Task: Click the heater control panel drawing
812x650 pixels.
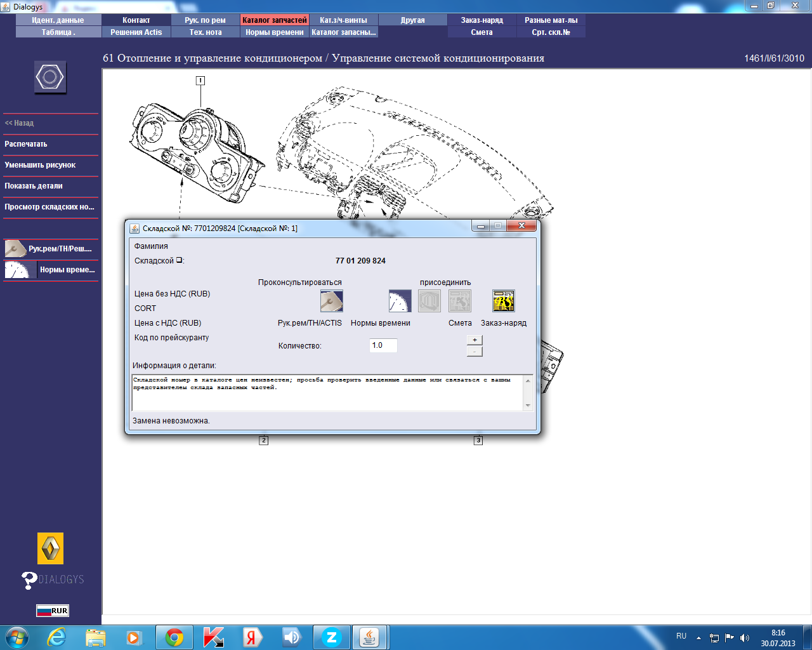Action: tap(197, 152)
